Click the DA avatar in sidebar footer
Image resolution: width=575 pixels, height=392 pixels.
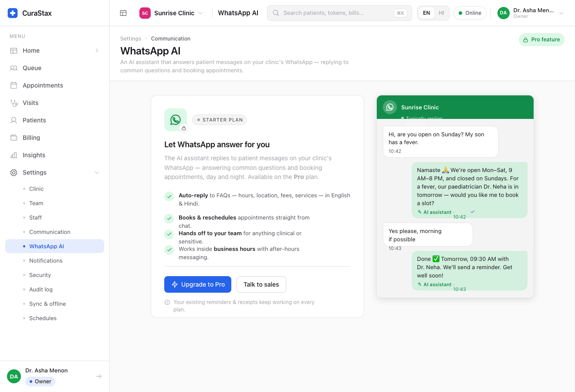[14, 376]
